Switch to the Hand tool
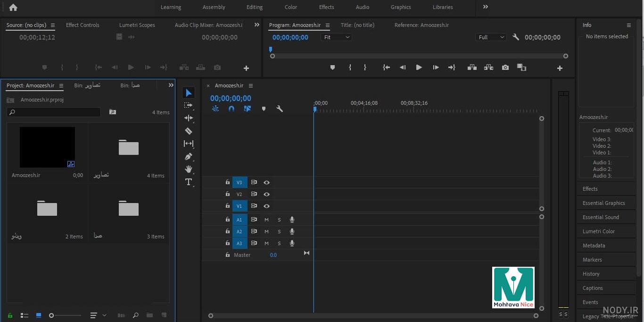Viewport: 644px width, 322px height. point(189,169)
